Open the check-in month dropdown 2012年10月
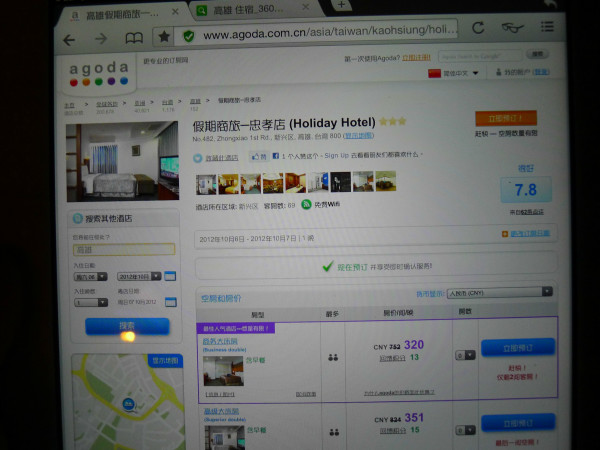Image resolution: width=600 pixels, height=450 pixels. tap(139, 276)
